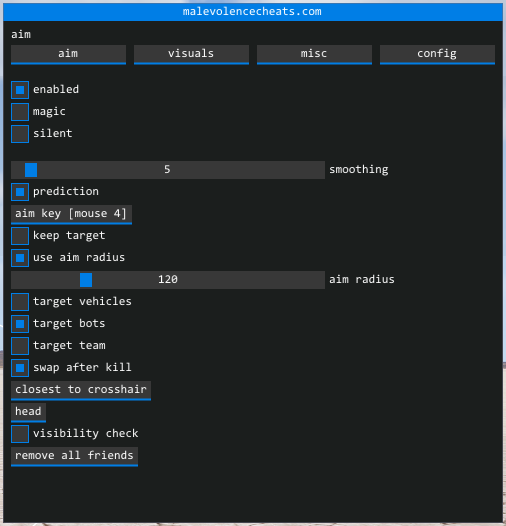Disable use aim radius checkbox
506x526 pixels.
(20, 258)
